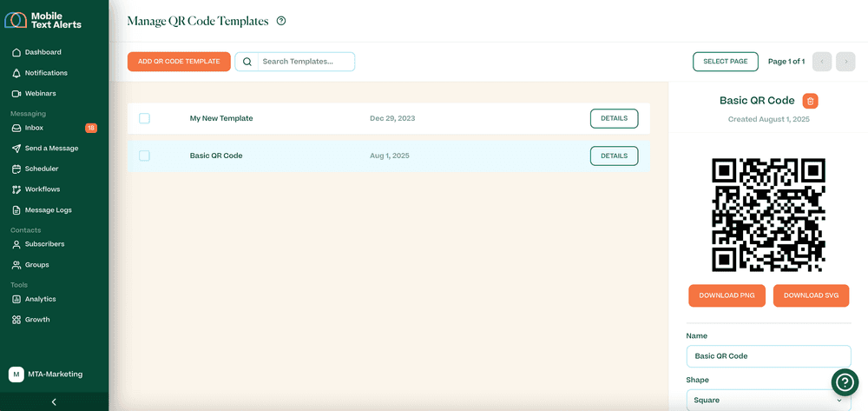
Task: Open Growth from the sidebar
Action: click(x=37, y=320)
